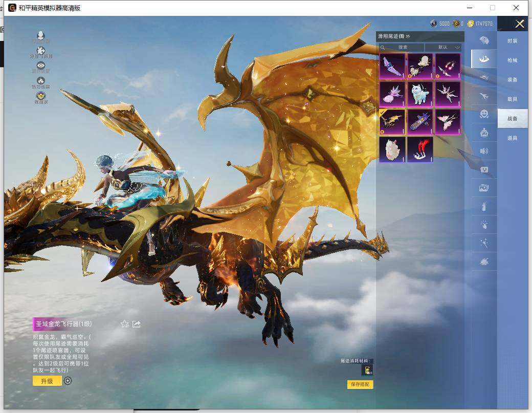The width and height of the screenshot is (532, 413).
Task: Switch to the 道具 tab
Action: (x=513, y=138)
